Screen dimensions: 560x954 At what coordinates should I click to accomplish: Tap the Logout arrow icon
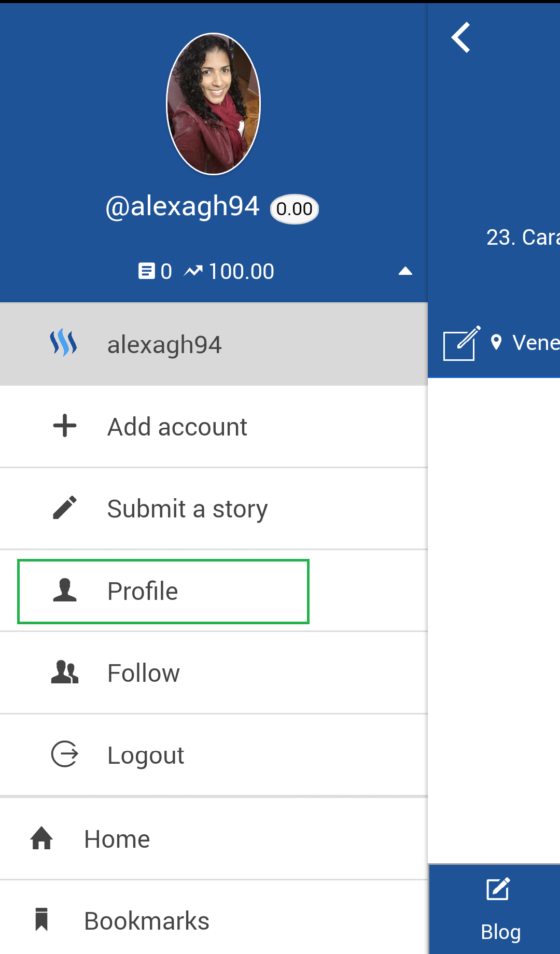tap(65, 754)
